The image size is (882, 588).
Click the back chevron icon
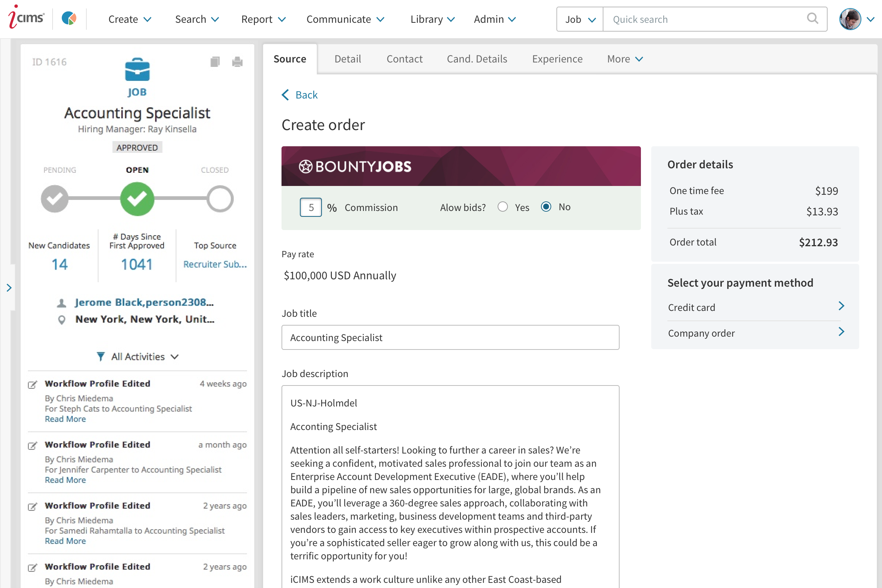[x=286, y=95]
